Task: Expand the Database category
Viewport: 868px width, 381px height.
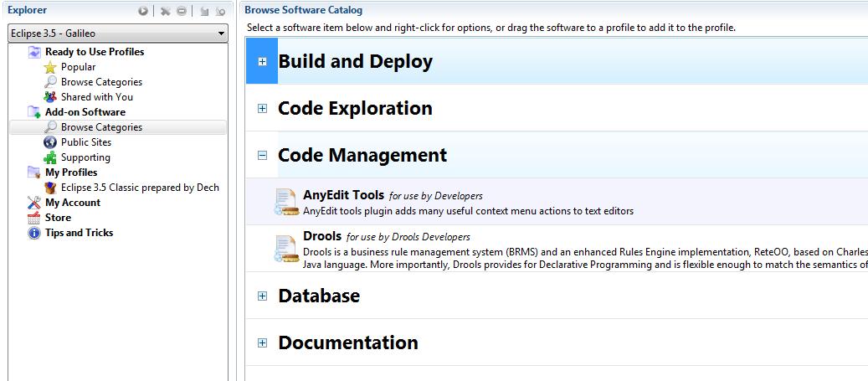Action: pyautogui.click(x=262, y=296)
